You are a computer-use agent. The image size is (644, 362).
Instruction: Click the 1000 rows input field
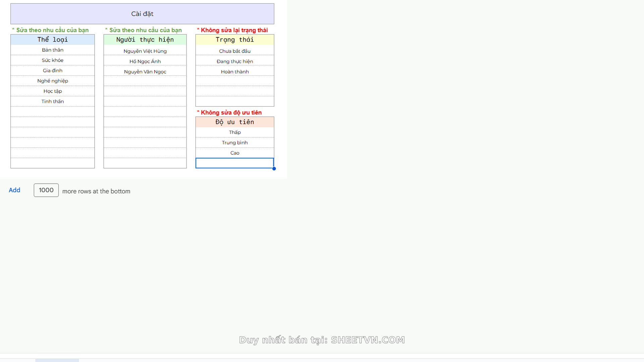tap(46, 190)
